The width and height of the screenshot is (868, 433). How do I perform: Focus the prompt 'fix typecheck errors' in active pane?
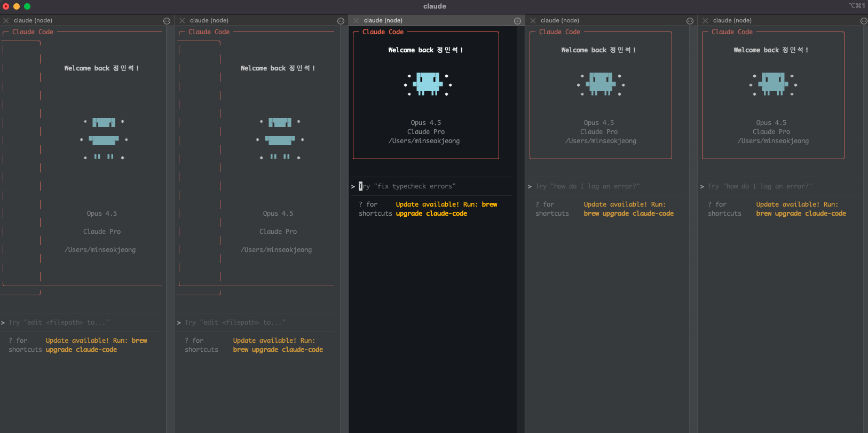(431, 186)
